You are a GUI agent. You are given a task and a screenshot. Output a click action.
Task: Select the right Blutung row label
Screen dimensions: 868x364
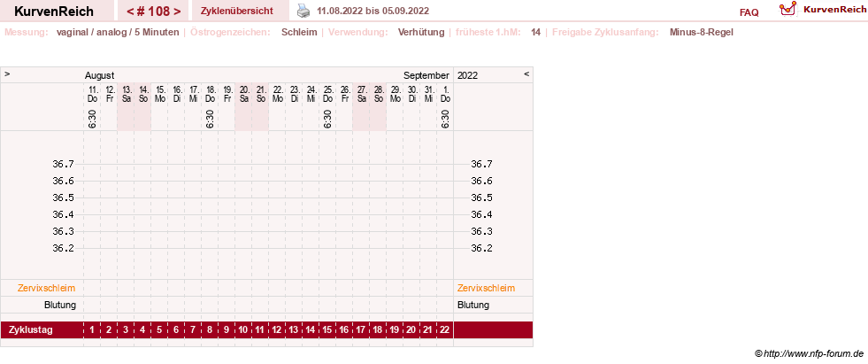click(x=473, y=305)
